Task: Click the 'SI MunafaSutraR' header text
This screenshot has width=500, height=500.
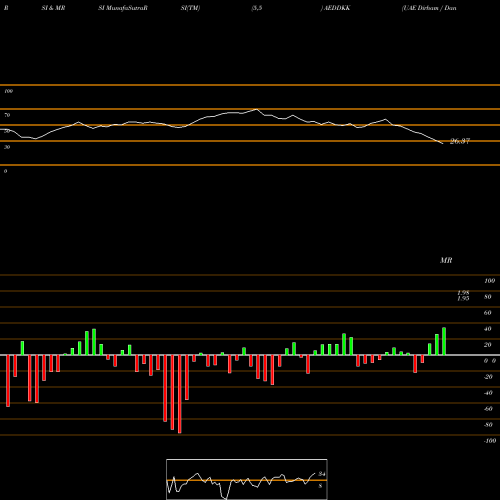Action: [123, 8]
